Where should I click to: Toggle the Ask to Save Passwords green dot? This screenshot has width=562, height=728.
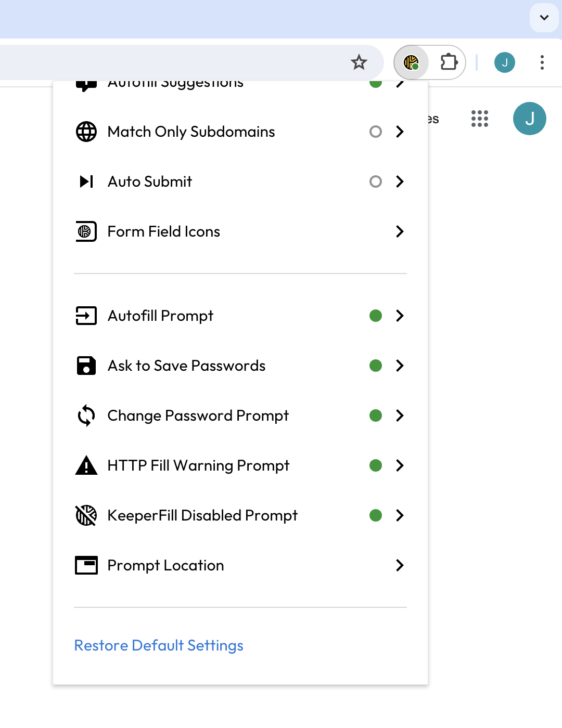click(x=376, y=366)
